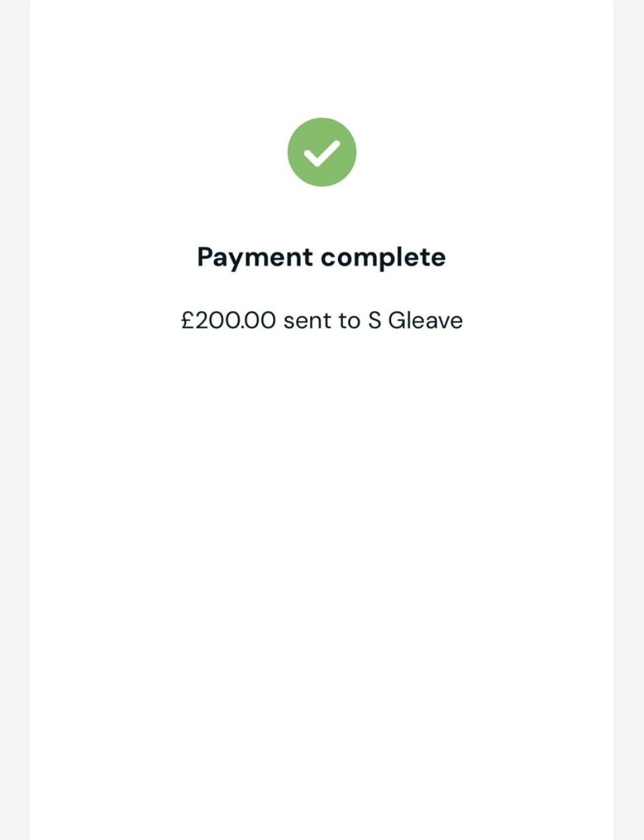Click the capital "P" in "Payment"
This screenshot has height=840, width=644.
(205, 257)
